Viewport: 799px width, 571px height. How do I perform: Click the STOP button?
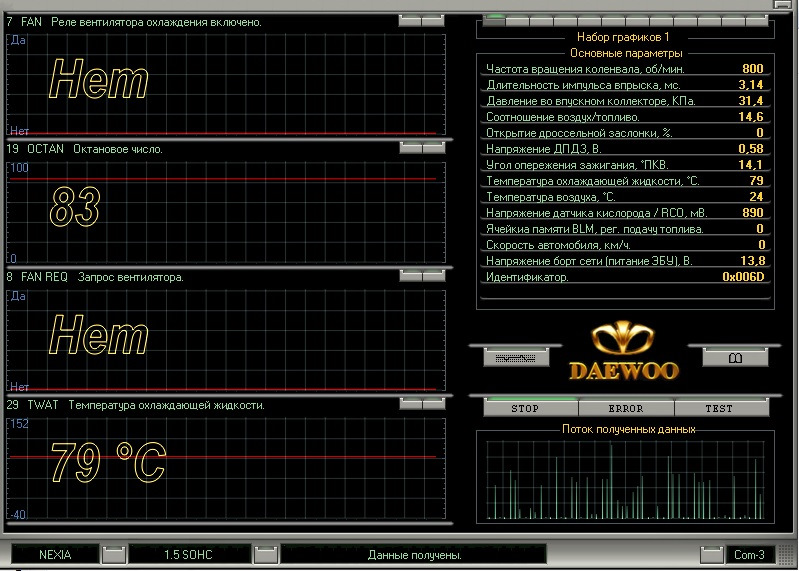[530, 408]
